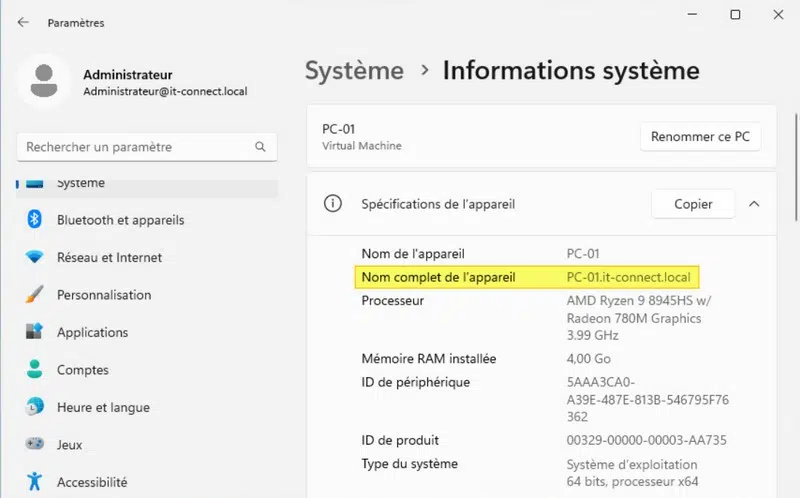Click the Paramètres window title

pyautogui.click(x=76, y=23)
